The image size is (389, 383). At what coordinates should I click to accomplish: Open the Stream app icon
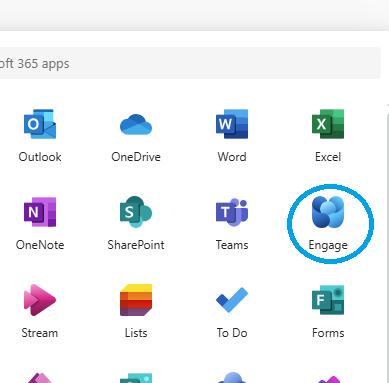point(40,300)
